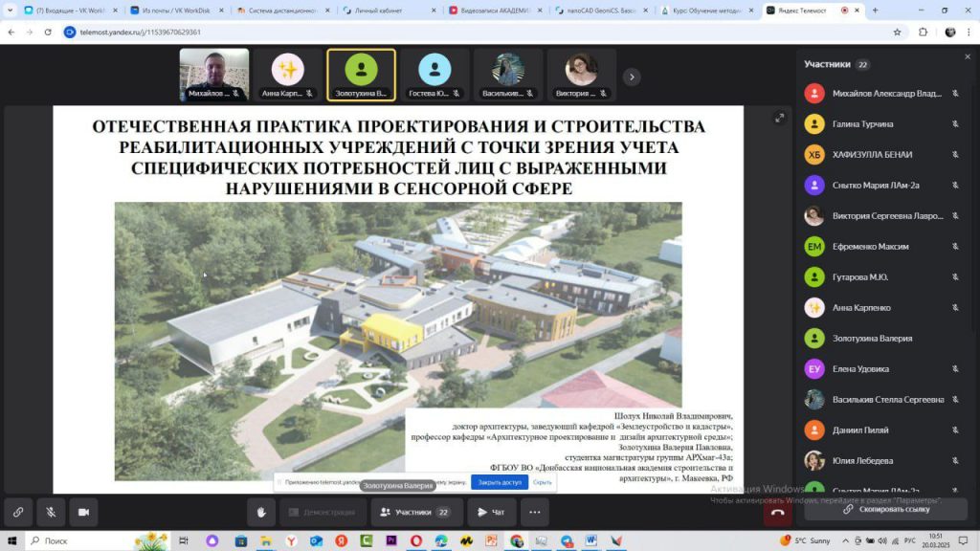This screenshot has width=980, height=551.
Task: Click the Закрыть доступ button
Action: point(500,482)
